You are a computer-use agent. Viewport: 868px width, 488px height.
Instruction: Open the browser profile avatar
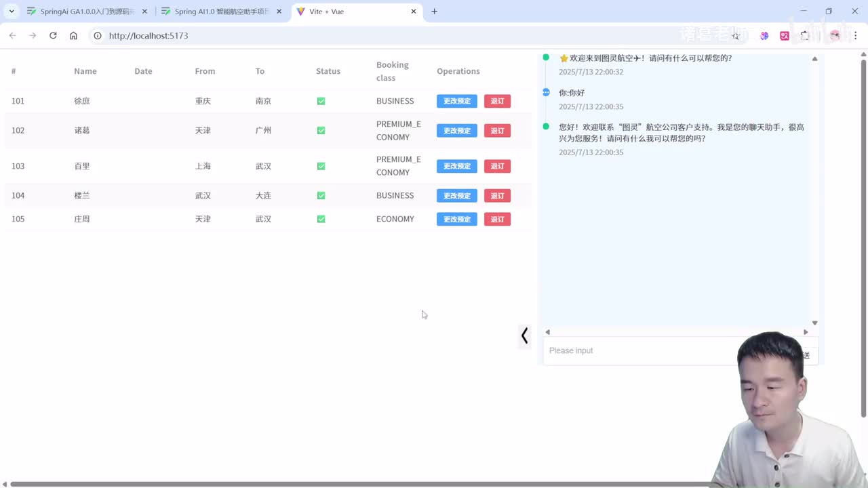[835, 35]
